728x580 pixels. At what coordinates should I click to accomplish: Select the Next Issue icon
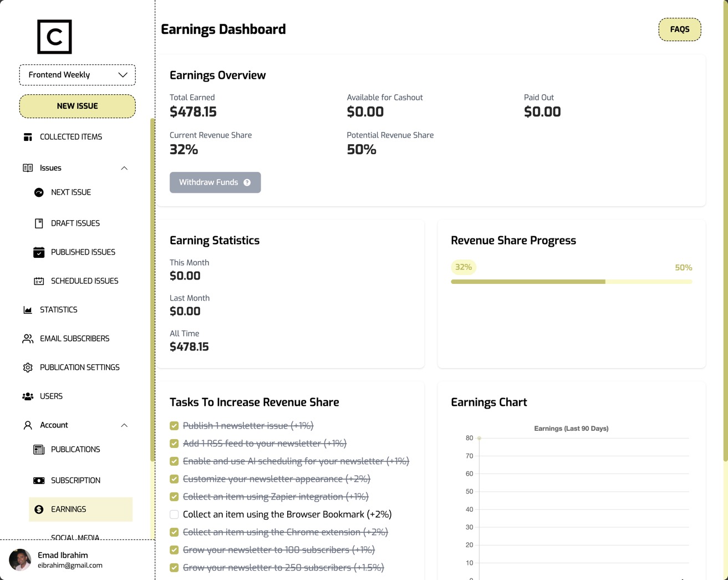click(39, 192)
